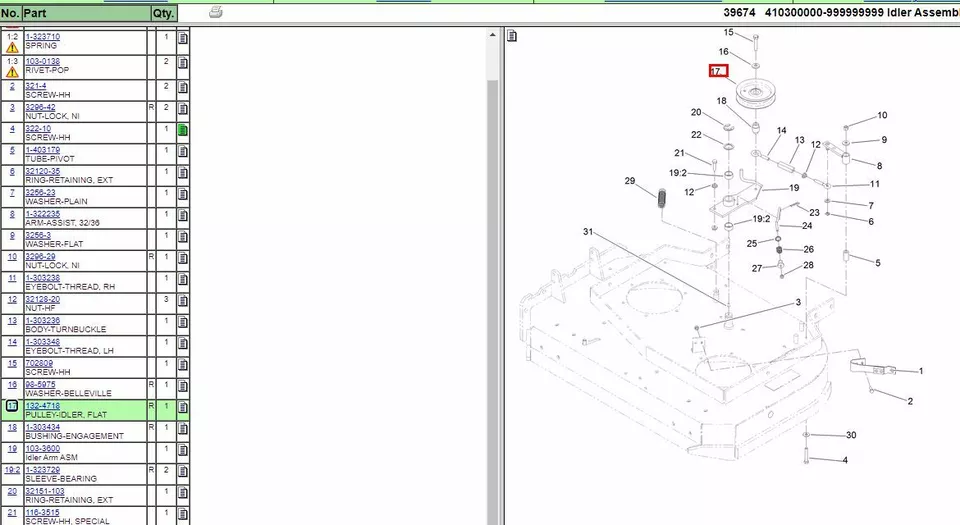Screen dimensions: 960x525
Task: Click the parts list vertical scrollbar track
Action: (x=491, y=300)
